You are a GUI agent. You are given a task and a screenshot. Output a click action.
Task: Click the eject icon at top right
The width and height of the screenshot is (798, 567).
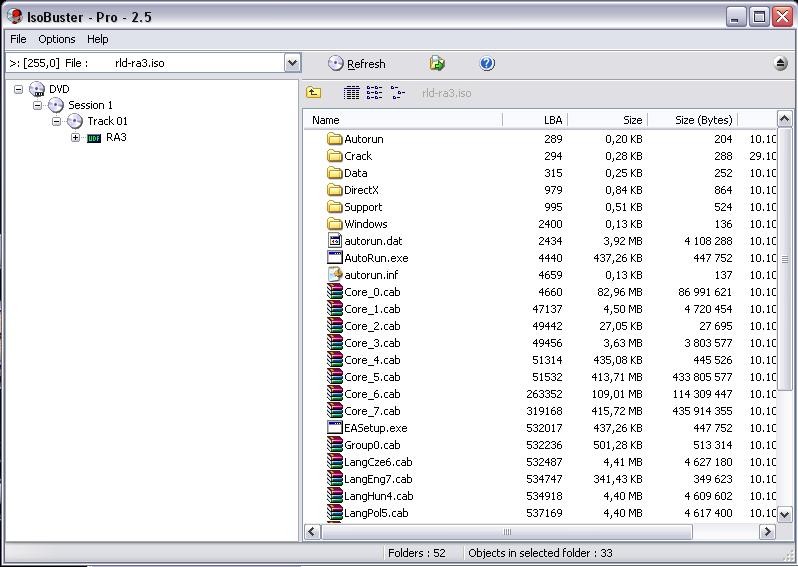point(781,64)
